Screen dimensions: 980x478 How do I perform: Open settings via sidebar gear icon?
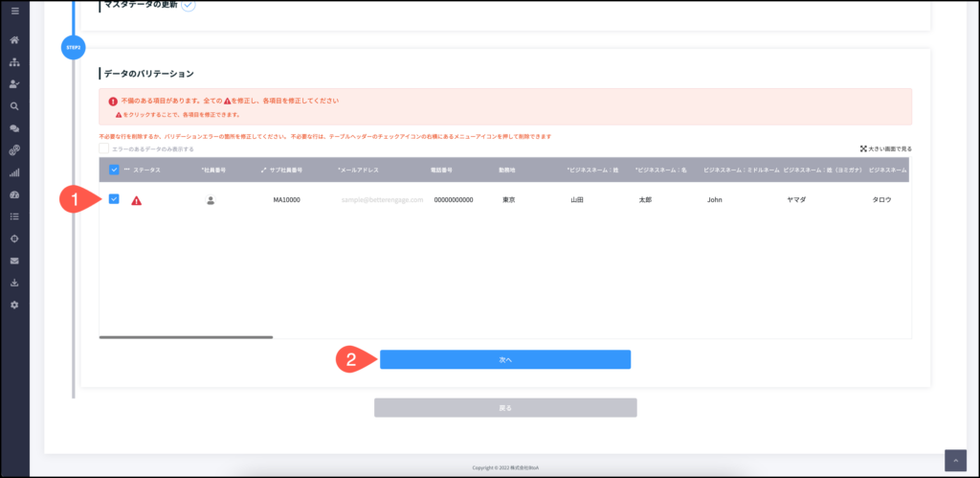point(15,305)
